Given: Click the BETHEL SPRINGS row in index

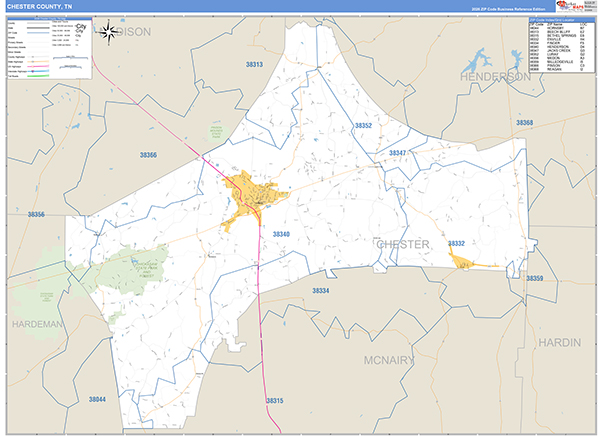Looking at the screenshot, I should coord(557,36).
